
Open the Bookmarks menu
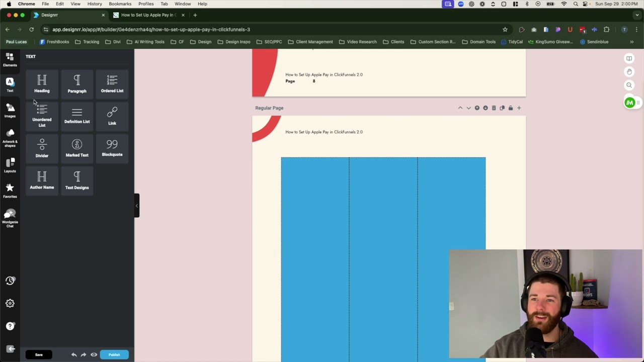point(120,4)
